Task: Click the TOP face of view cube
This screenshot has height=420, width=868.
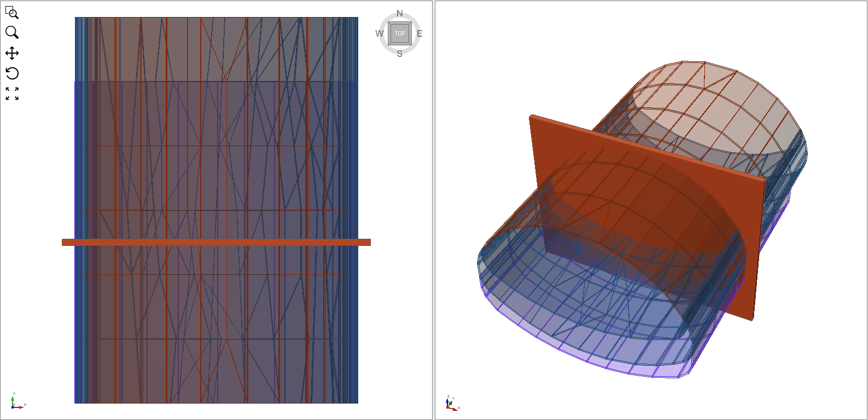Action: 400,33
